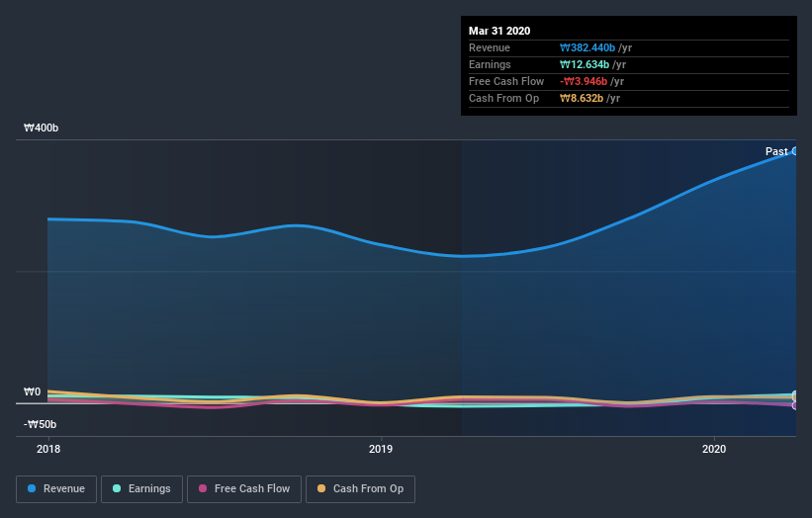Viewport: 812px width, 518px height.
Task: Click the Earnings label in the tooltip
Action: pyautogui.click(x=490, y=64)
